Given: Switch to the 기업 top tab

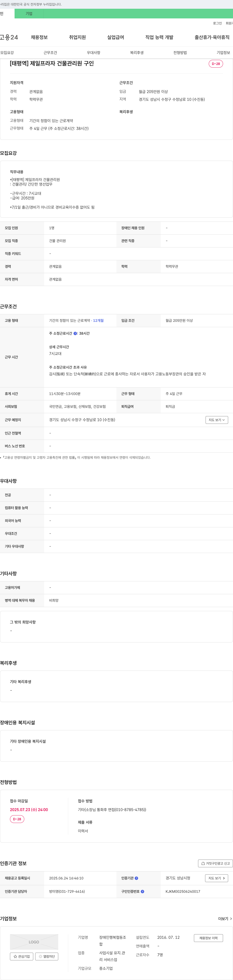Looking at the screenshot, I should 29,14.
